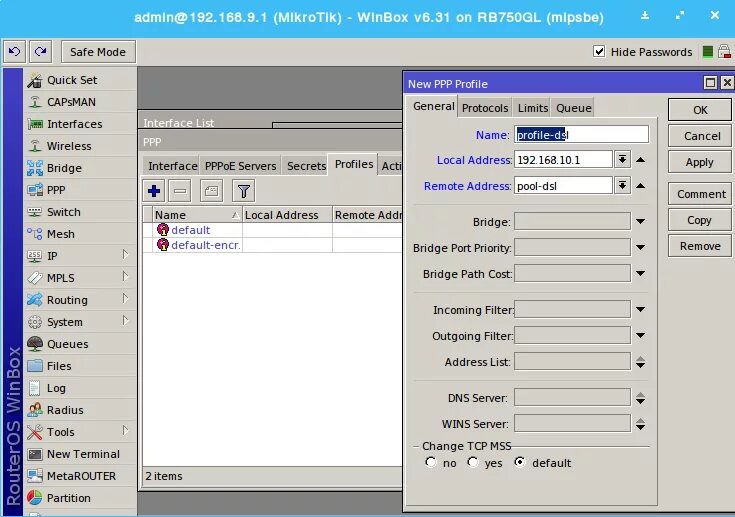The height and width of the screenshot is (517, 735).
Task: Click the padlock icon at top right
Action: (725, 52)
